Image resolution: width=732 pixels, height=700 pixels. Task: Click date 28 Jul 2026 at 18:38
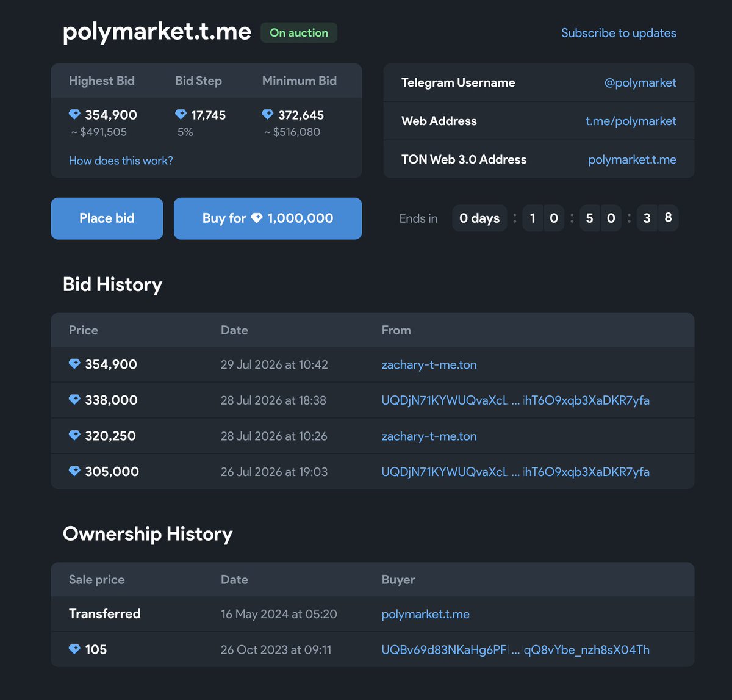273,400
